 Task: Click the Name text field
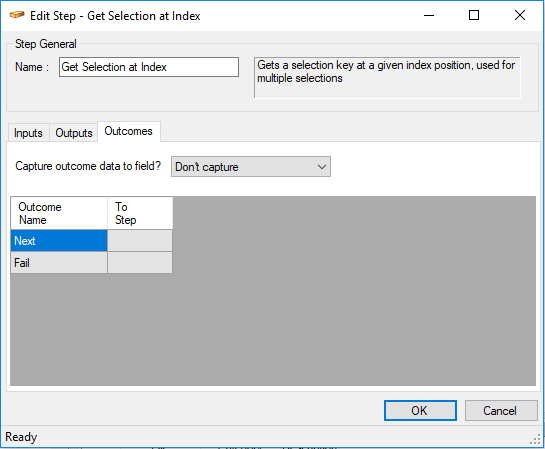(x=149, y=67)
